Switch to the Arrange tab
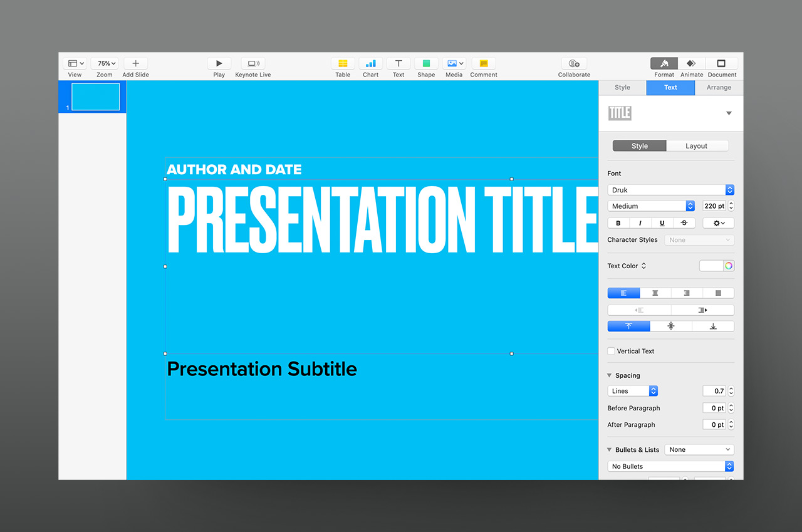 [719, 88]
